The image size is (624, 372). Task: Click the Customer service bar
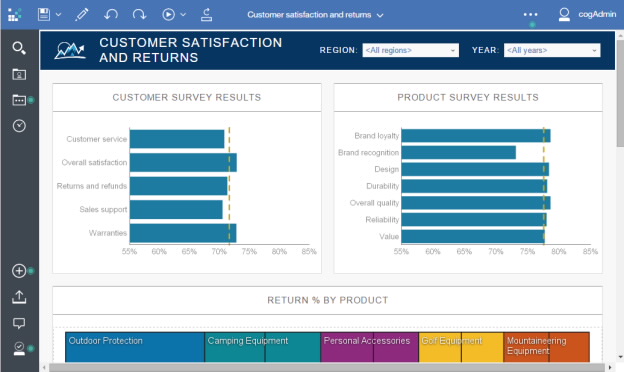[x=177, y=139]
